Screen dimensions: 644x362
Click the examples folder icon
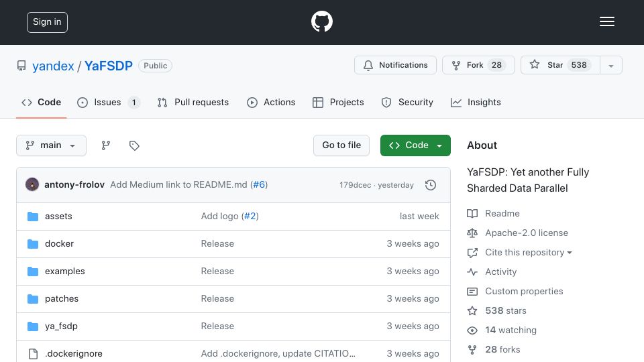[33, 271]
